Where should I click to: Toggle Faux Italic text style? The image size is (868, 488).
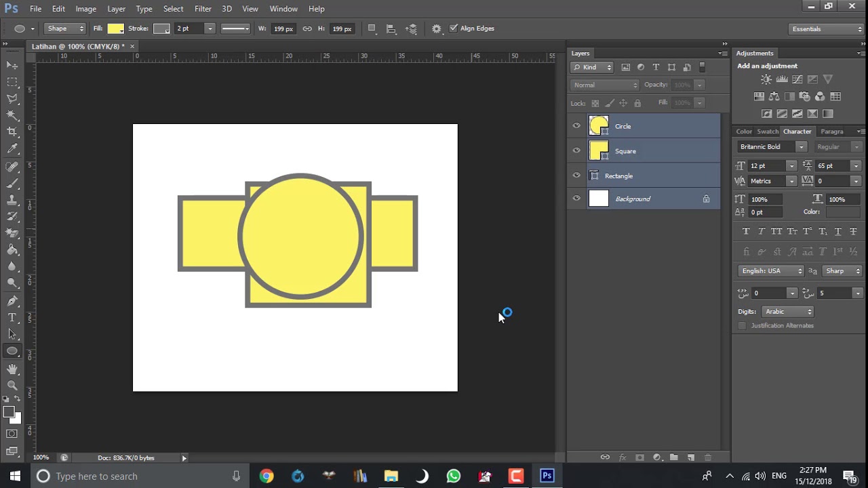(x=762, y=231)
